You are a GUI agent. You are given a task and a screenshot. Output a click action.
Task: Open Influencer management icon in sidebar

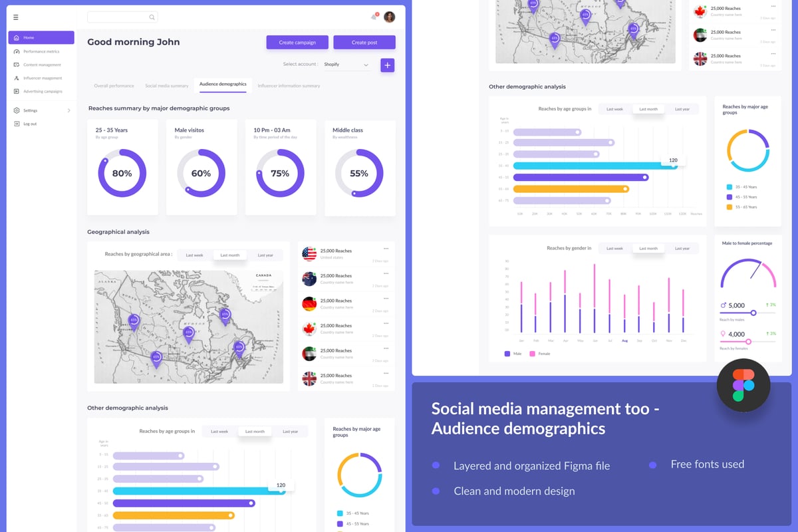pyautogui.click(x=17, y=78)
